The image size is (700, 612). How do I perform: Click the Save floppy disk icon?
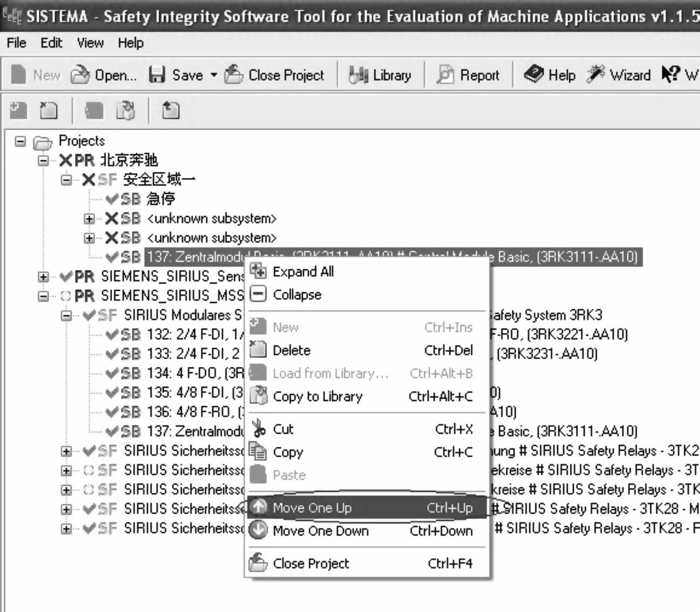click(x=157, y=75)
